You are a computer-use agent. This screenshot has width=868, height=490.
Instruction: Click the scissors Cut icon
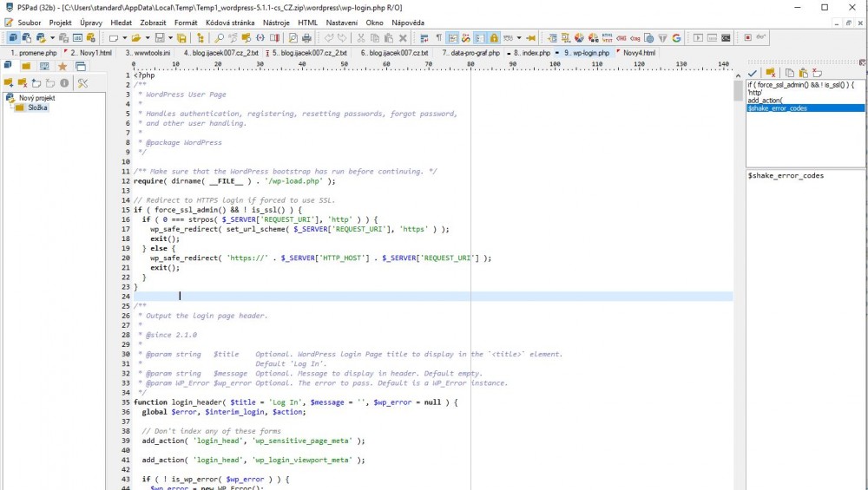[359, 38]
